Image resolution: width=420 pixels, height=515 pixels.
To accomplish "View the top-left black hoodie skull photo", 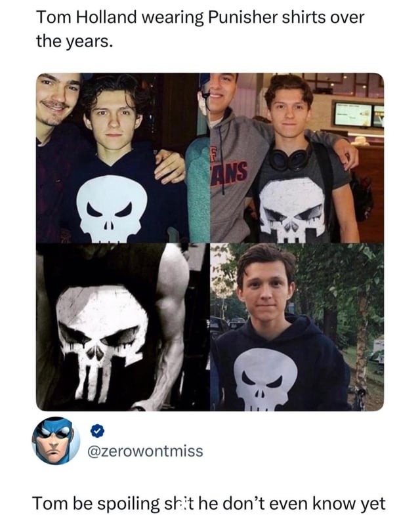I will [x=123, y=158].
